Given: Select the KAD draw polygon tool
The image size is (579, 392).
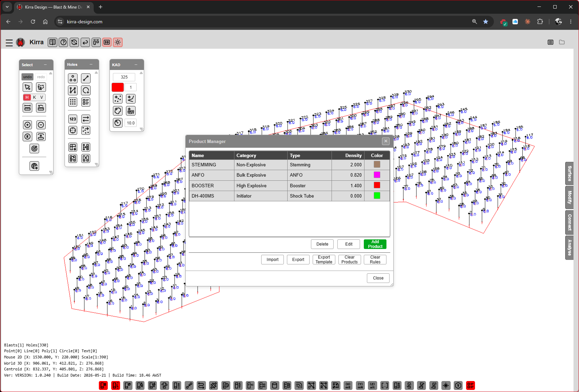Looking at the screenshot, I should [118, 111].
